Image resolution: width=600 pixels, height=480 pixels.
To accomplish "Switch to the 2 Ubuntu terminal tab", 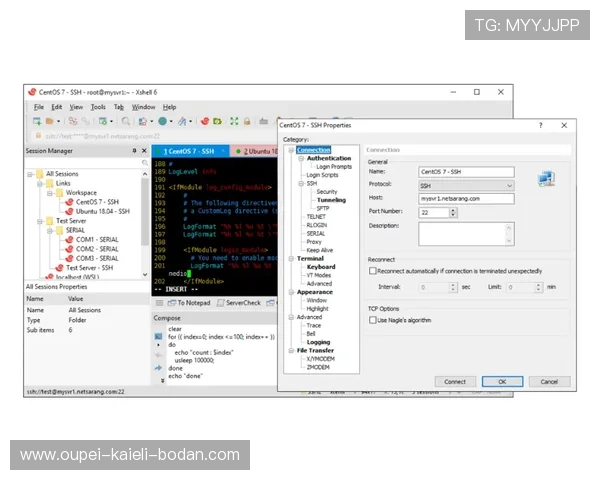I will pyautogui.click(x=254, y=151).
